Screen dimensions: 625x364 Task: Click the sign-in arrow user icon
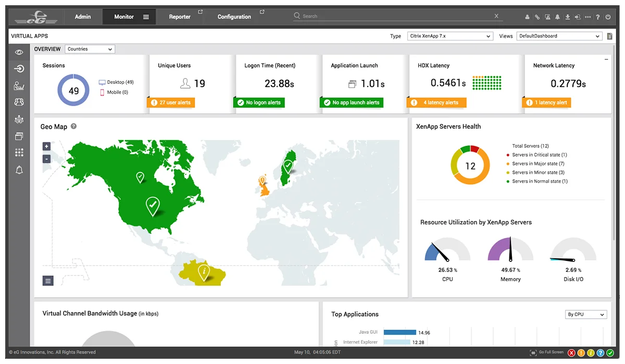pos(578,17)
